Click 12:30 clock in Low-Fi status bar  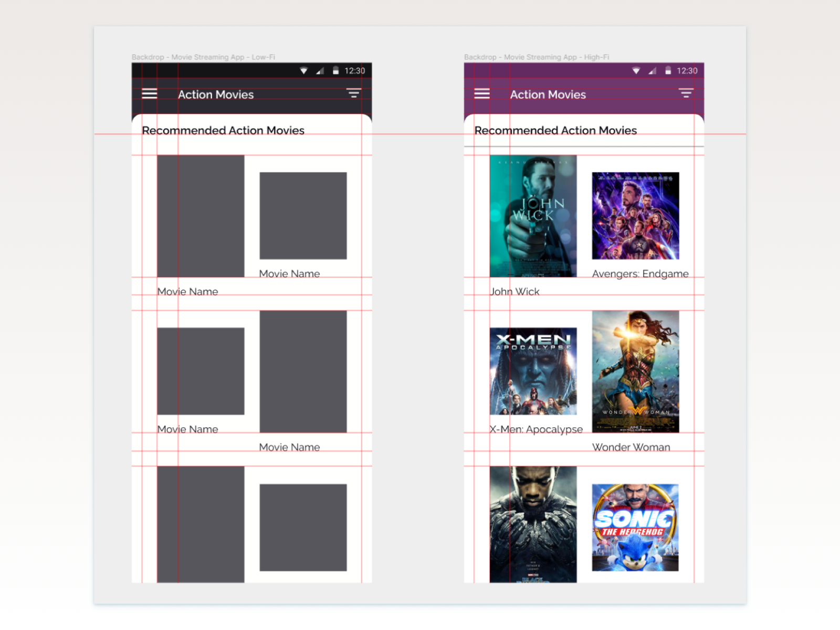(355, 71)
